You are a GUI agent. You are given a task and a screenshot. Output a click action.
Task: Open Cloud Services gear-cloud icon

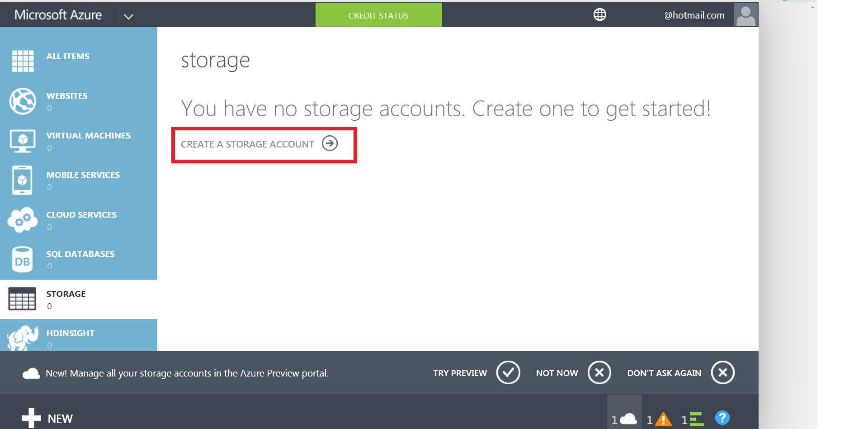click(23, 220)
